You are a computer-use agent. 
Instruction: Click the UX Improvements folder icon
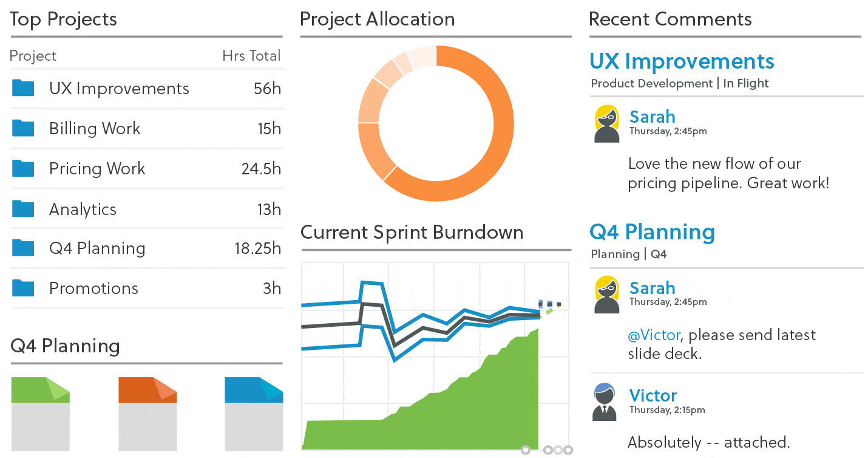point(23,88)
